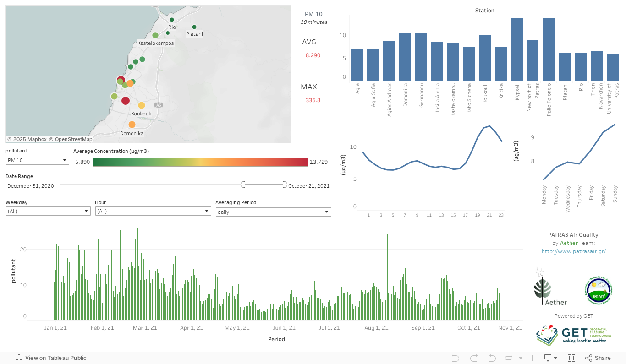The height and width of the screenshot is (364, 626).
Task: Click the PATRAS Air Quality title text
Action: [x=573, y=235]
